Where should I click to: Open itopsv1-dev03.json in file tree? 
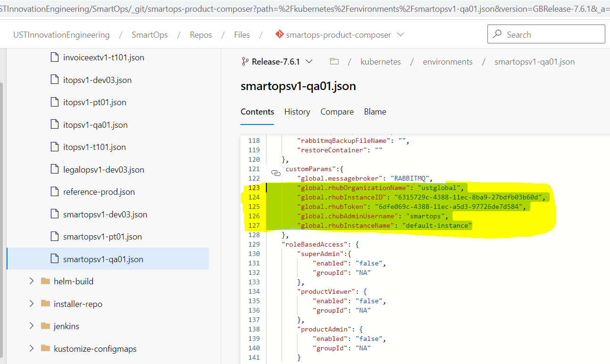click(x=97, y=80)
